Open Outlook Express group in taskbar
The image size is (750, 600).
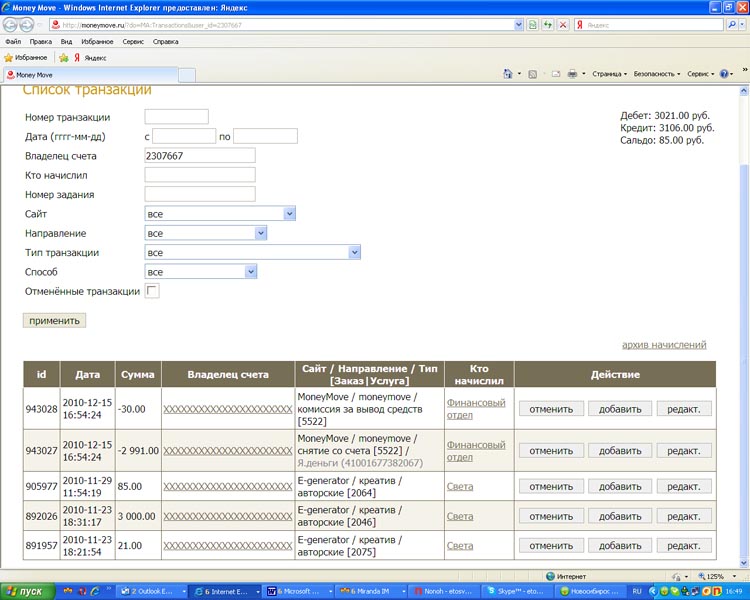(153, 591)
